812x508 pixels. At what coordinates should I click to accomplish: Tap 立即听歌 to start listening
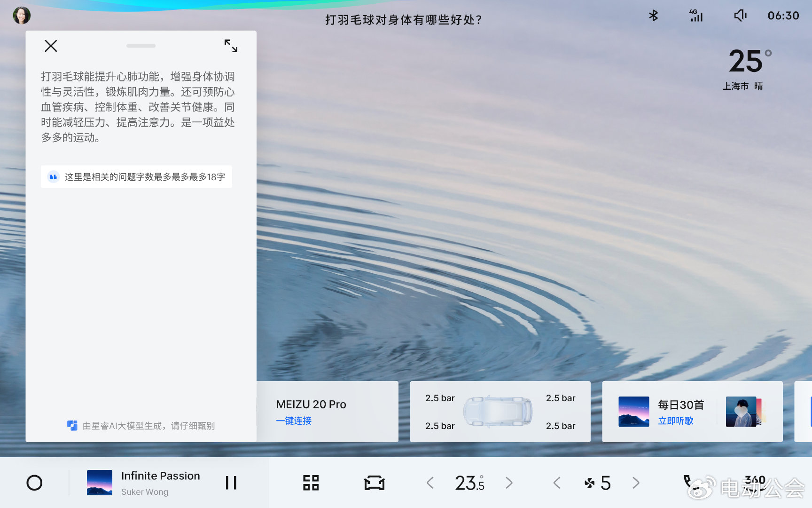pyautogui.click(x=676, y=421)
